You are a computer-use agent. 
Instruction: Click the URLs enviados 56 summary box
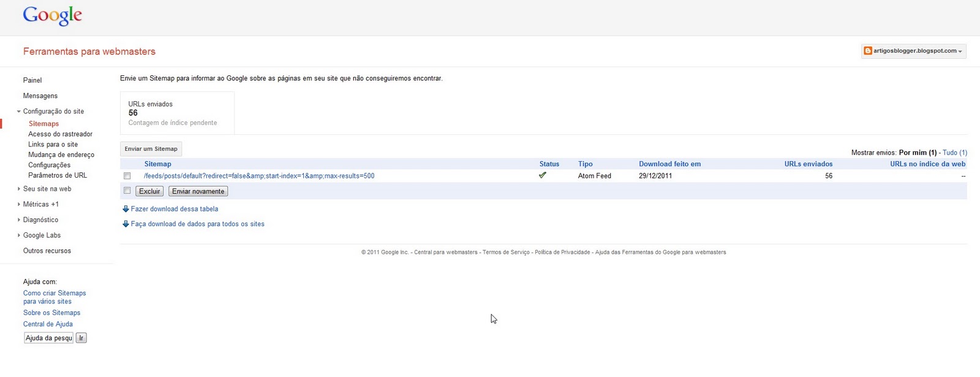pos(177,113)
